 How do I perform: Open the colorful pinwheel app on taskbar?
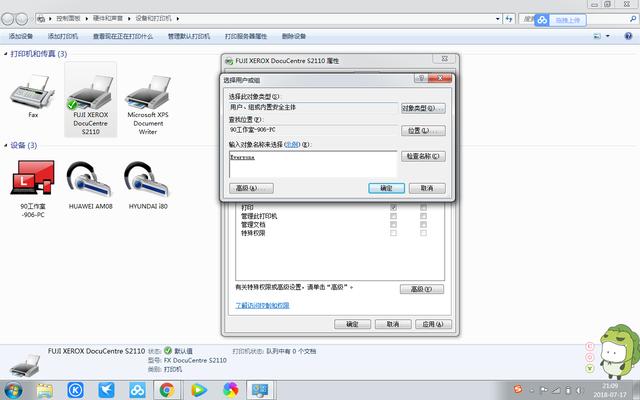[x=230, y=390]
